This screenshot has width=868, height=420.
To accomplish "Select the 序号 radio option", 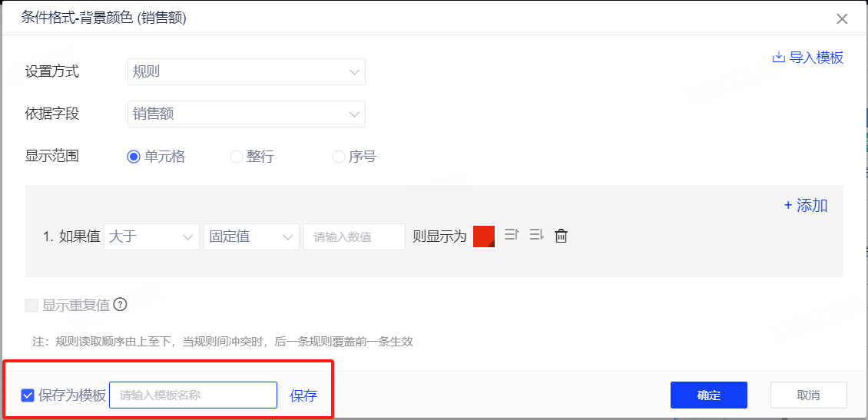I will (338, 157).
